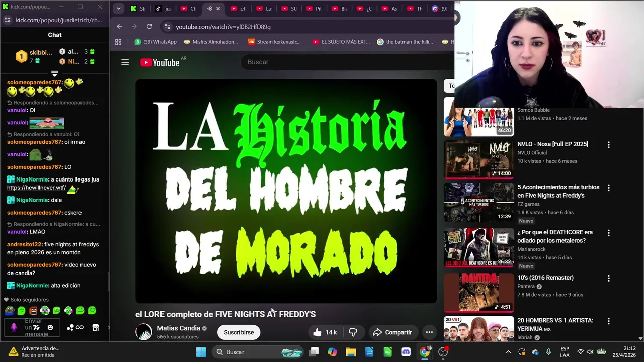Open options for 5 Acontecimientos más turbios video
The image size is (644, 362).
point(608,188)
